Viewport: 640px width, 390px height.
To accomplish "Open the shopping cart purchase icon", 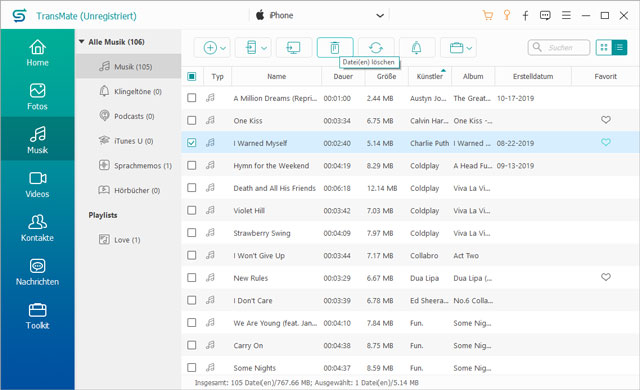I will click(488, 16).
